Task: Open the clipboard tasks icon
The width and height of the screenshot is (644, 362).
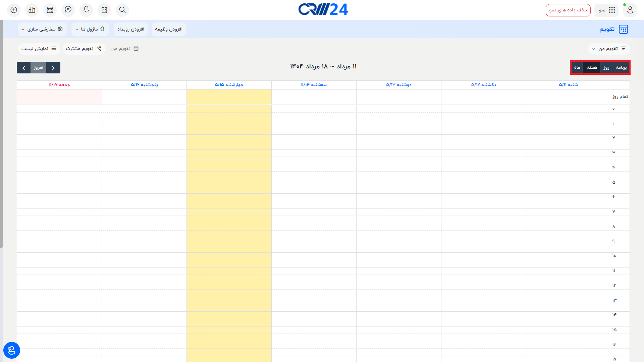Action: pos(104,10)
